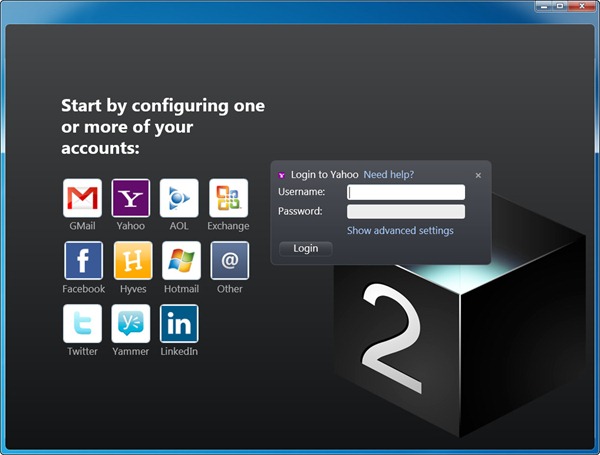Select the Yammer account icon
600x455 pixels.
pyautogui.click(x=130, y=323)
